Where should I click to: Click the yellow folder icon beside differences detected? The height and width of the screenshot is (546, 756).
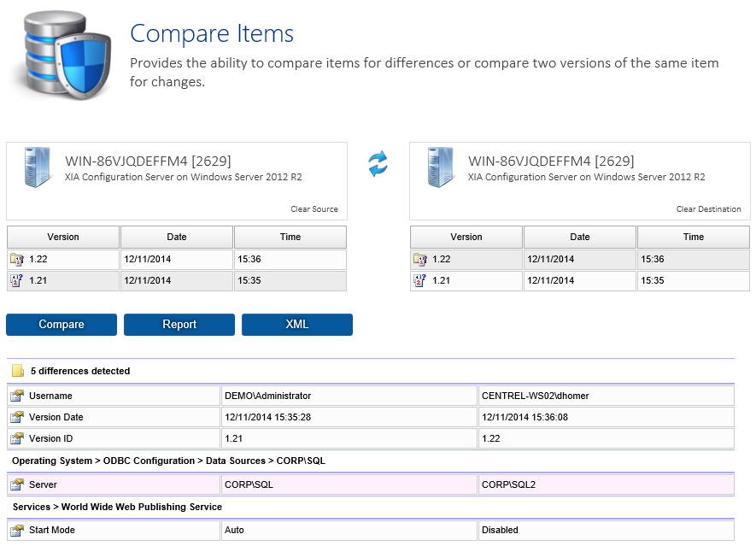17,372
